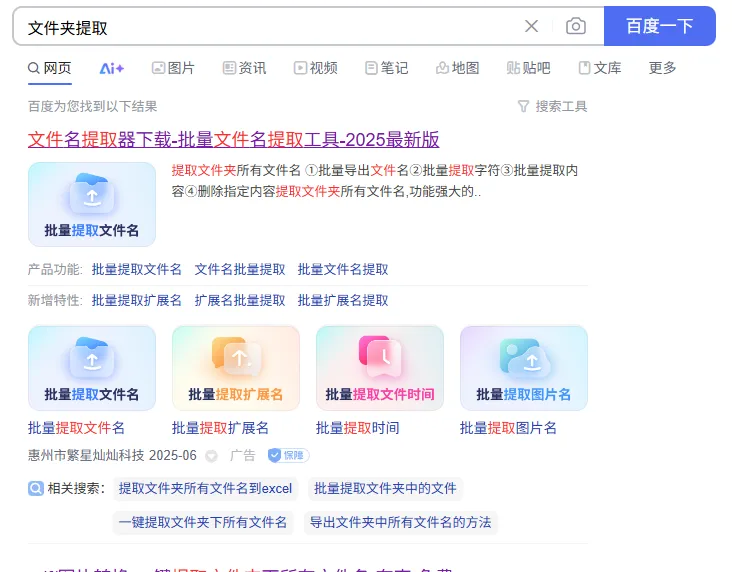Search related 批量提取文件夹中的文件

click(x=385, y=488)
